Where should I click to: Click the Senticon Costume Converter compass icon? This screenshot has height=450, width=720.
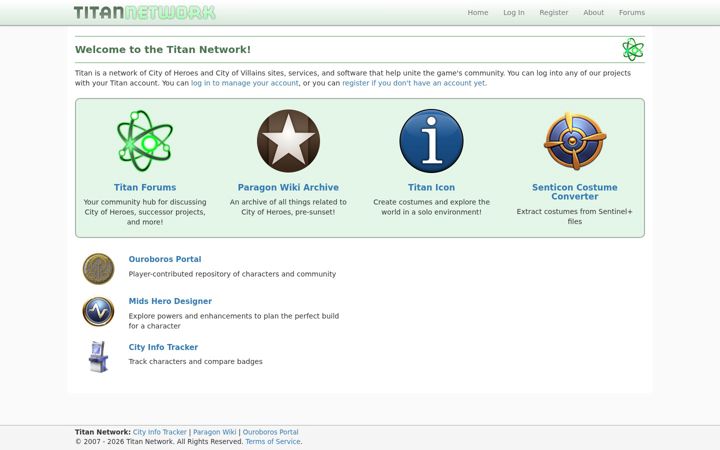(574, 141)
